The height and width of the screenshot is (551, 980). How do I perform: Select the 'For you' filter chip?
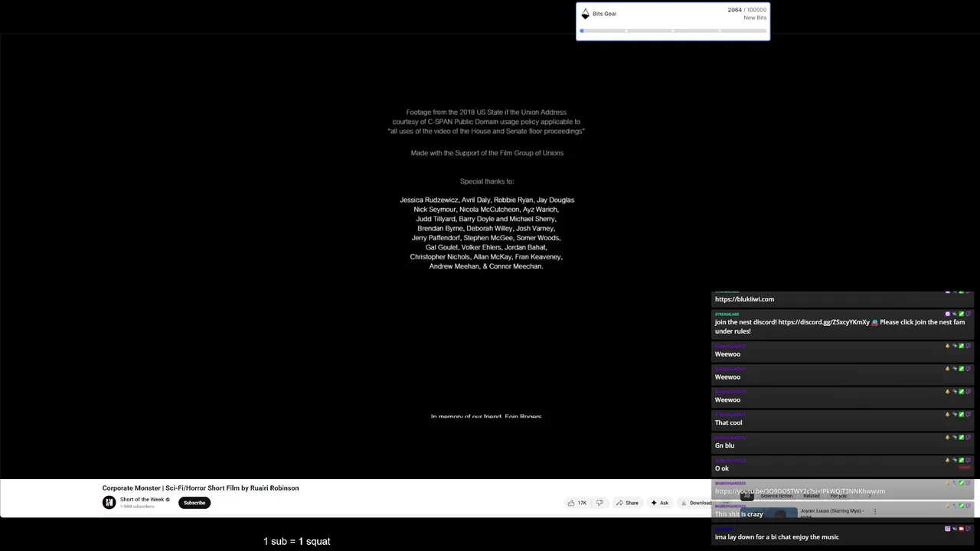[838, 496]
